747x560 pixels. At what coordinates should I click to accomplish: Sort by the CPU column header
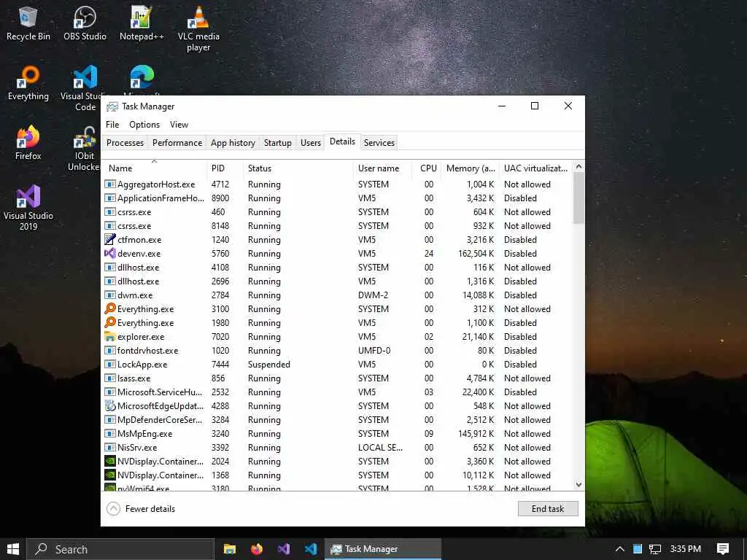pyautogui.click(x=426, y=168)
